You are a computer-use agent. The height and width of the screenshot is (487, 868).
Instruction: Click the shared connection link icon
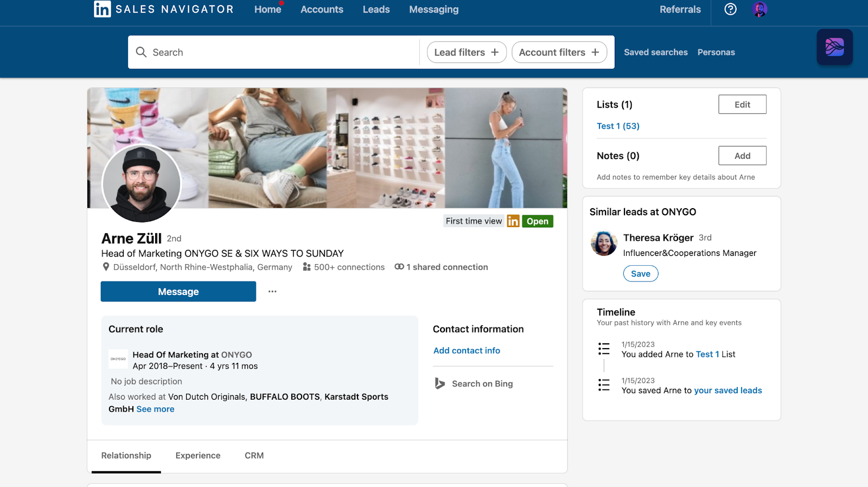point(399,267)
